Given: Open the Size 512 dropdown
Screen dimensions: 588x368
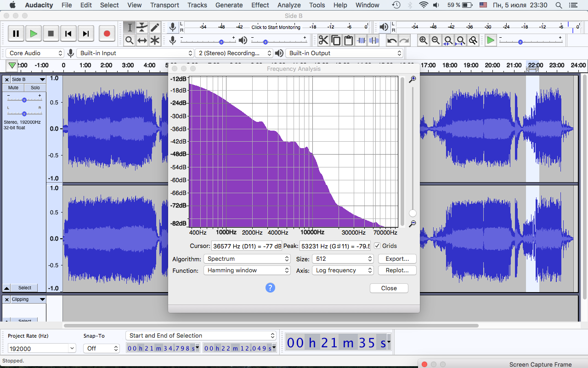Looking at the screenshot, I should (x=343, y=259).
